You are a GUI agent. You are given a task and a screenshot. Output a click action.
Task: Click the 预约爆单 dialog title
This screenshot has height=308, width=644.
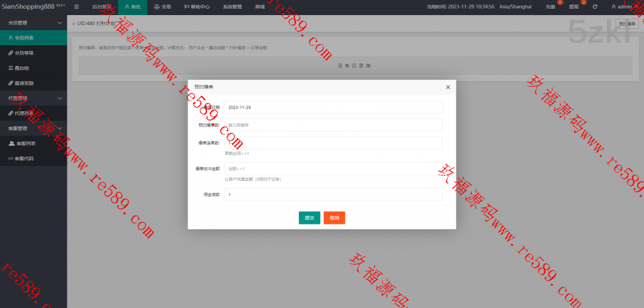[x=204, y=87]
